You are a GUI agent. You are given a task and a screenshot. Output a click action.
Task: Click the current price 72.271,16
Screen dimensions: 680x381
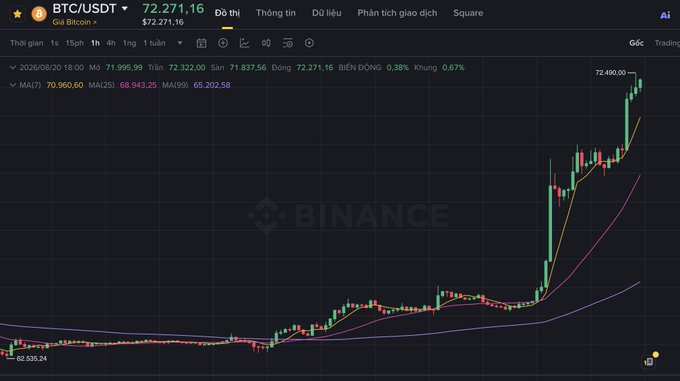173,8
